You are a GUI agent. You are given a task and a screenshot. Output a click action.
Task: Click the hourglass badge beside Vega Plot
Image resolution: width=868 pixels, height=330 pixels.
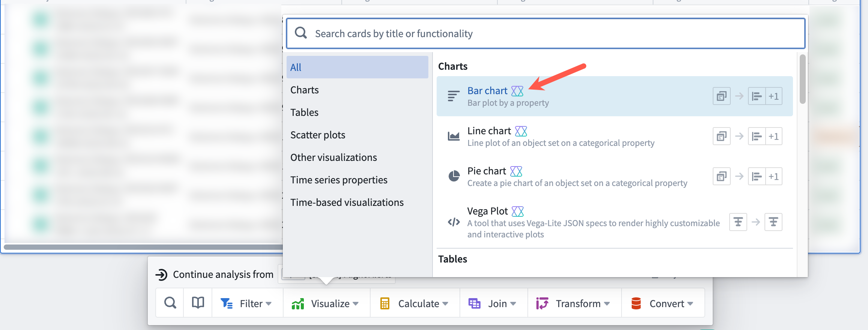(518, 211)
